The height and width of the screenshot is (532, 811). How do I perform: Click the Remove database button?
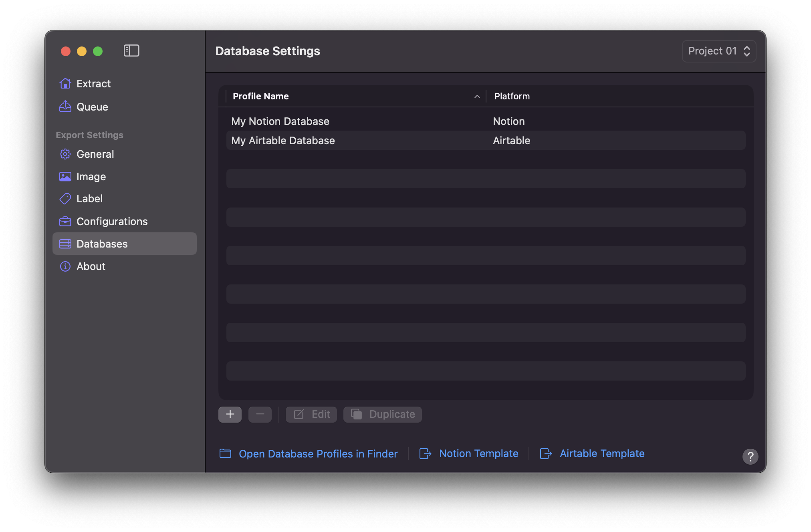(x=258, y=414)
